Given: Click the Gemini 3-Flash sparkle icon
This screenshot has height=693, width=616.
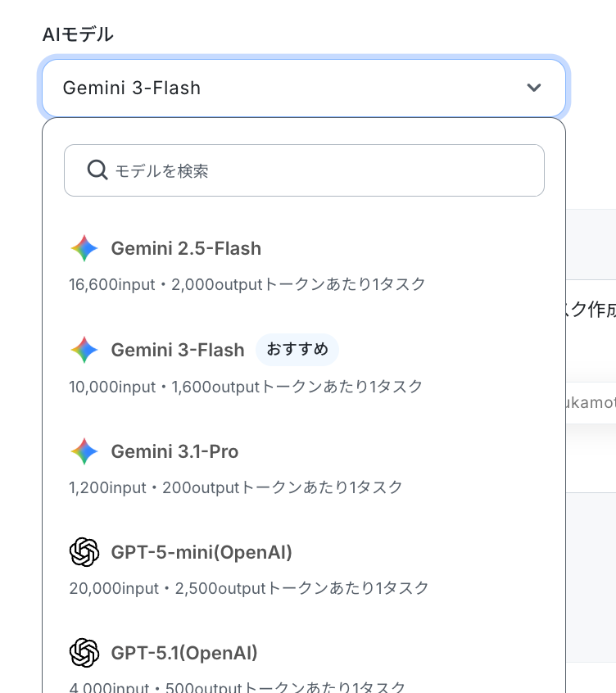Looking at the screenshot, I should 84,350.
